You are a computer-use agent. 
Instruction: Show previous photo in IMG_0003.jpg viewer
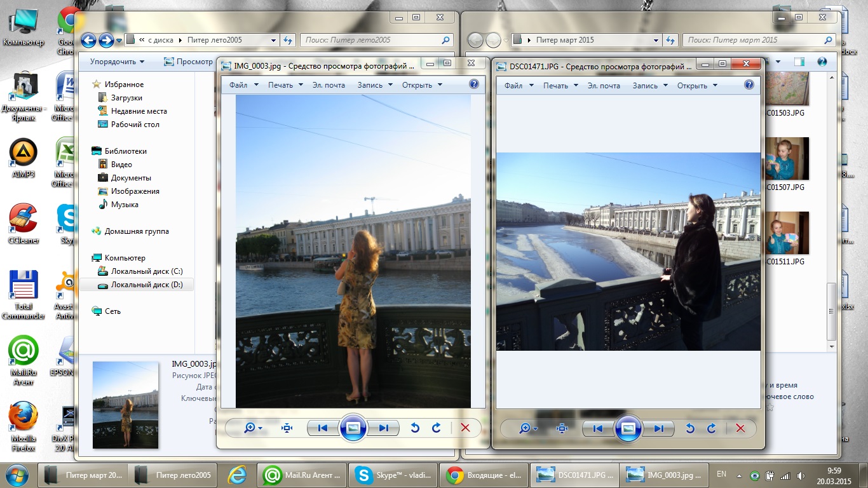pos(323,428)
